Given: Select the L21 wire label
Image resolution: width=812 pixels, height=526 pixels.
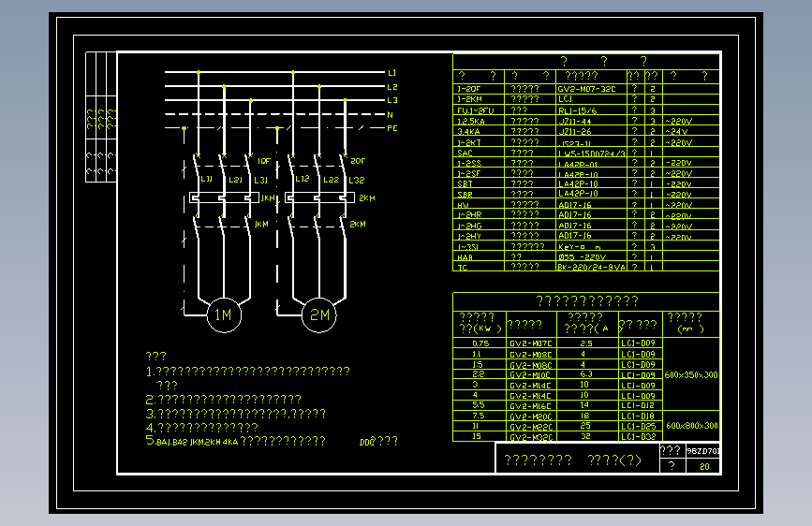Looking at the screenshot, I should point(236,180).
